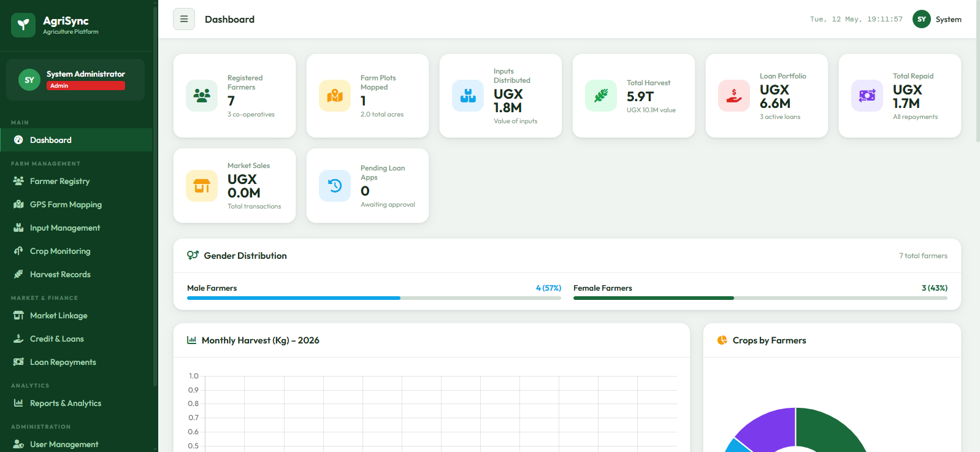The image size is (980, 452).
Task: Open Crop Monitoring in the sidebar
Action: 76,251
